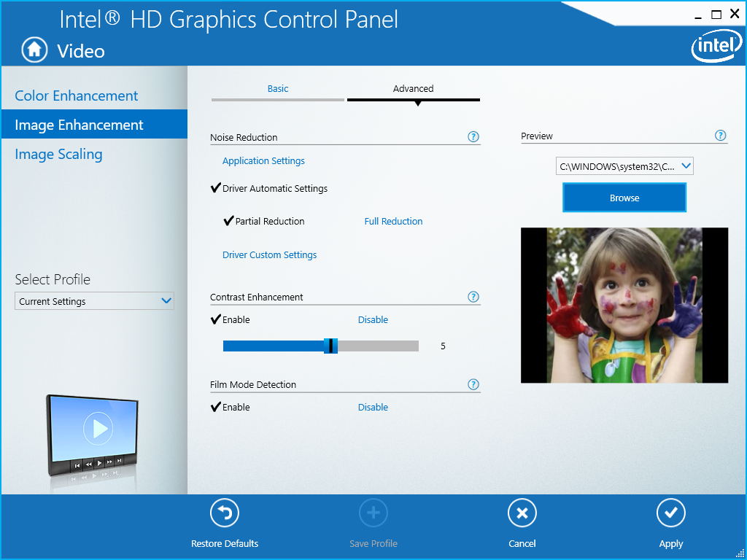Disable Film Mode Detection

point(373,408)
